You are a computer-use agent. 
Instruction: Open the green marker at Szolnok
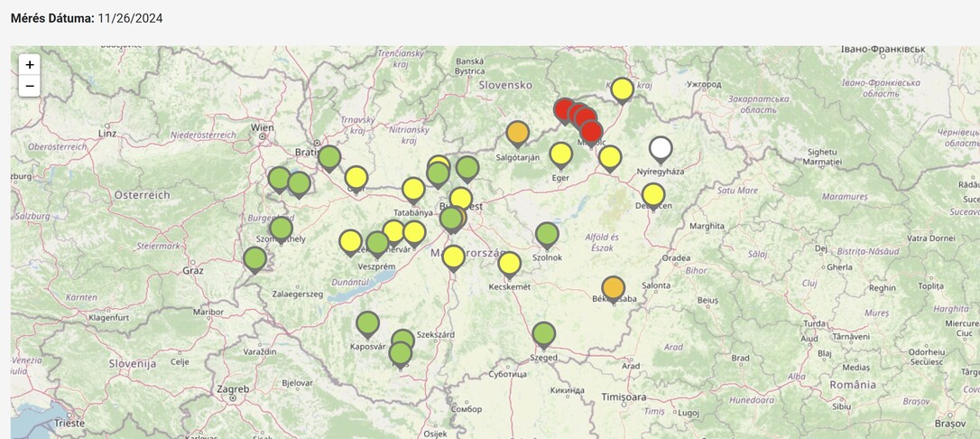coord(547,237)
